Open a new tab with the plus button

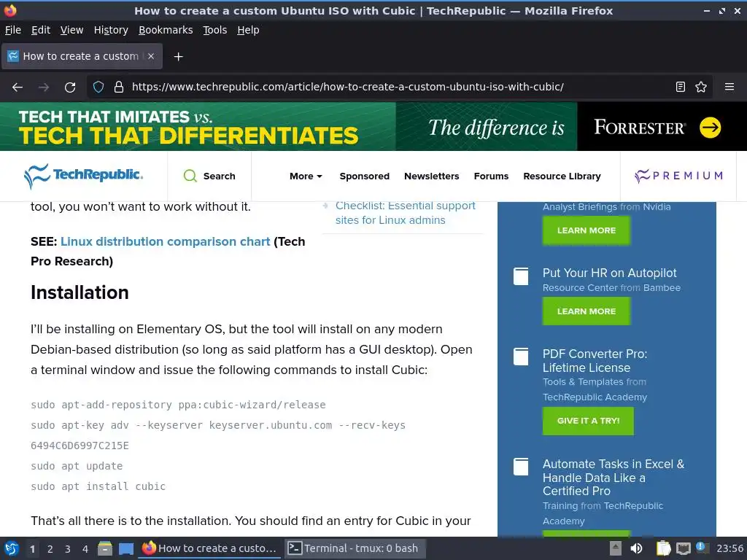click(x=178, y=57)
